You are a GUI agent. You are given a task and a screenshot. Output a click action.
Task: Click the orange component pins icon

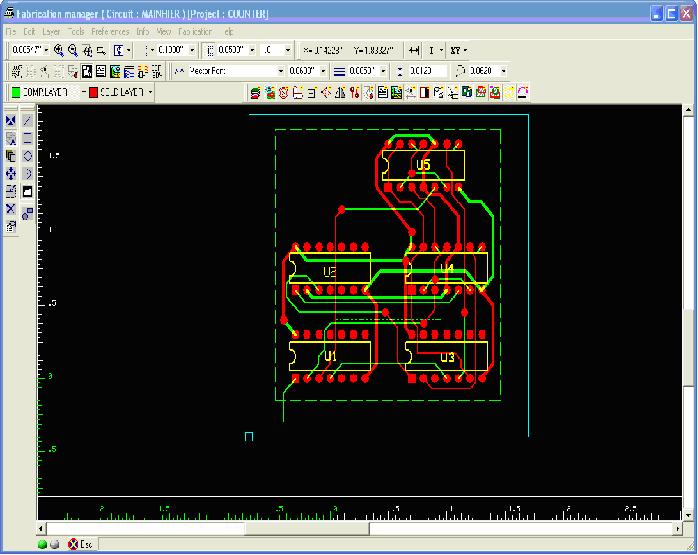[143, 71]
